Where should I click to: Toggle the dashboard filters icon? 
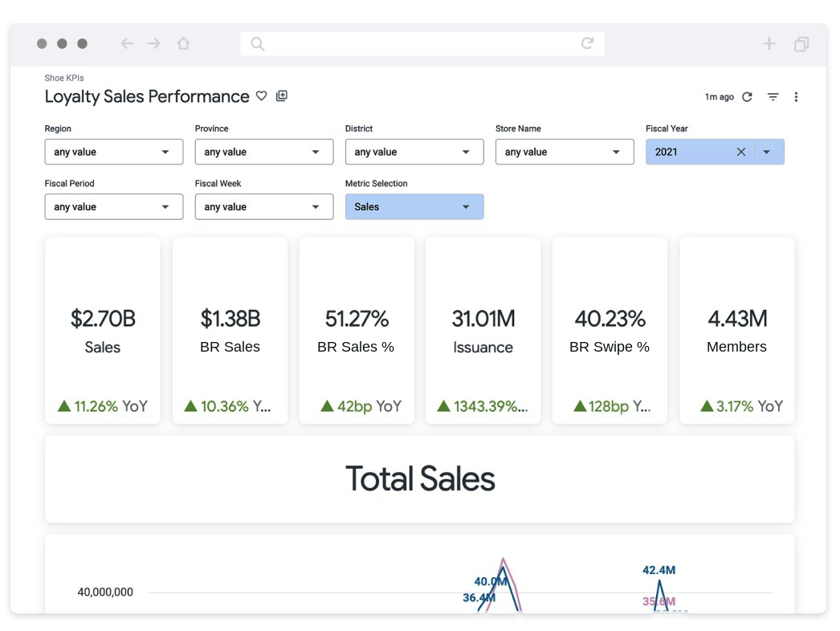tap(773, 97)
